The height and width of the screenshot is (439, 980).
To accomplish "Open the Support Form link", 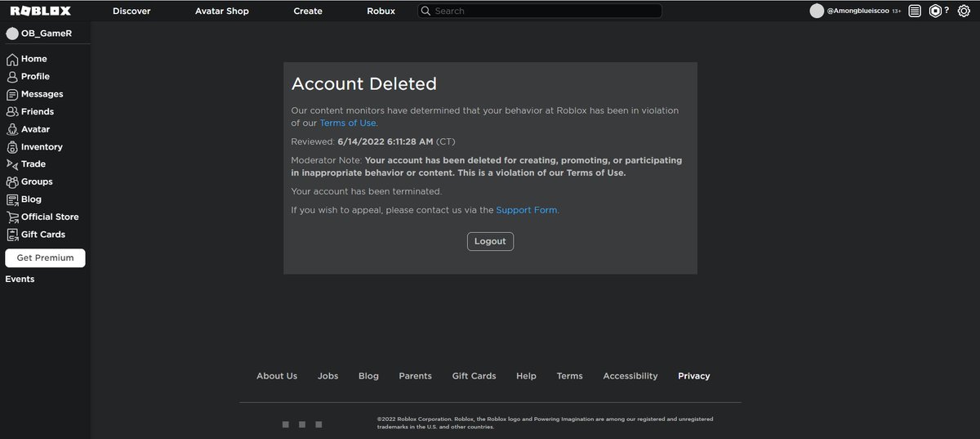I will coord(527,210).
